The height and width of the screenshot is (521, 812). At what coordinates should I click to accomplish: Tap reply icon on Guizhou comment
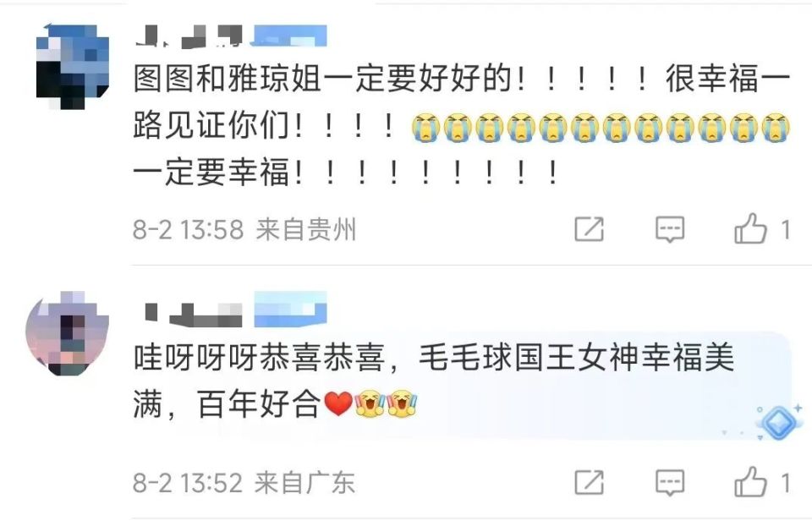coord(670,229)
